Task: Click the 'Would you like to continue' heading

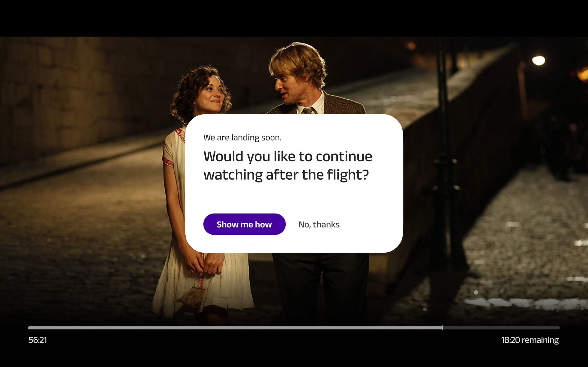Action: pos(288,156)
